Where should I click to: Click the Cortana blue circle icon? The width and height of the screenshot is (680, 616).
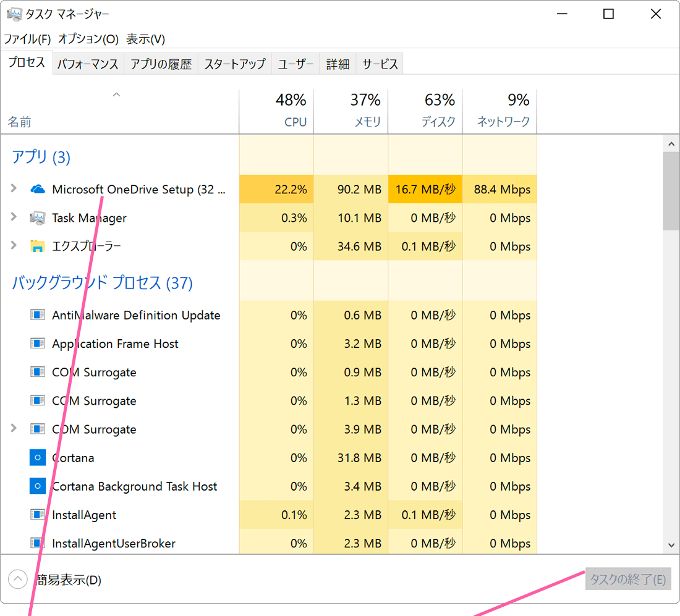point(38,457)
